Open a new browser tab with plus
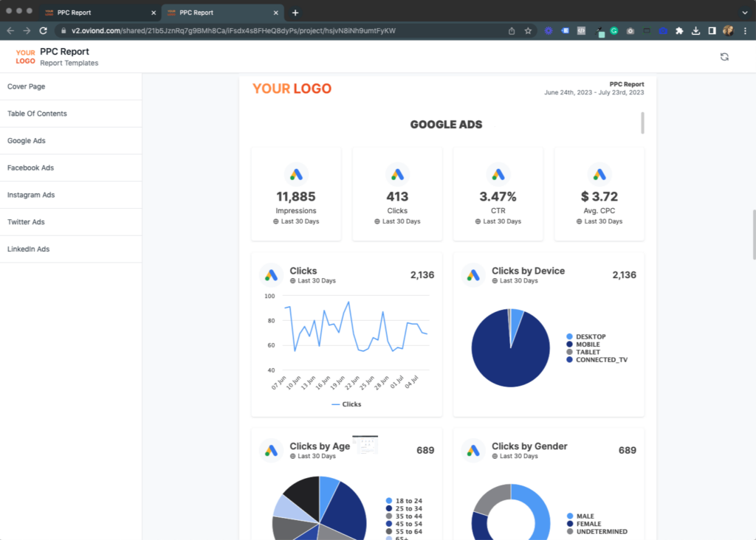Image resolution: width=756 pixels, height=540 pixels. click(295, 13)
